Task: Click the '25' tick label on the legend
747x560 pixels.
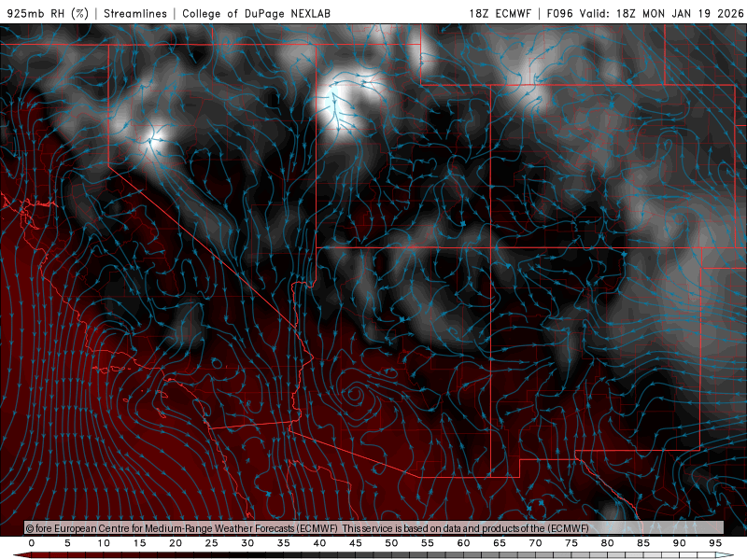Action: [212, 543]
